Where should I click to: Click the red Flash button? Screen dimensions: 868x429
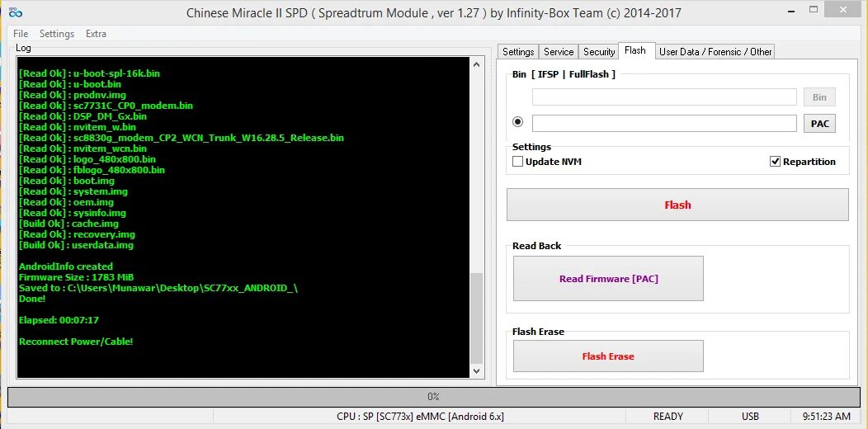(677, 205)
